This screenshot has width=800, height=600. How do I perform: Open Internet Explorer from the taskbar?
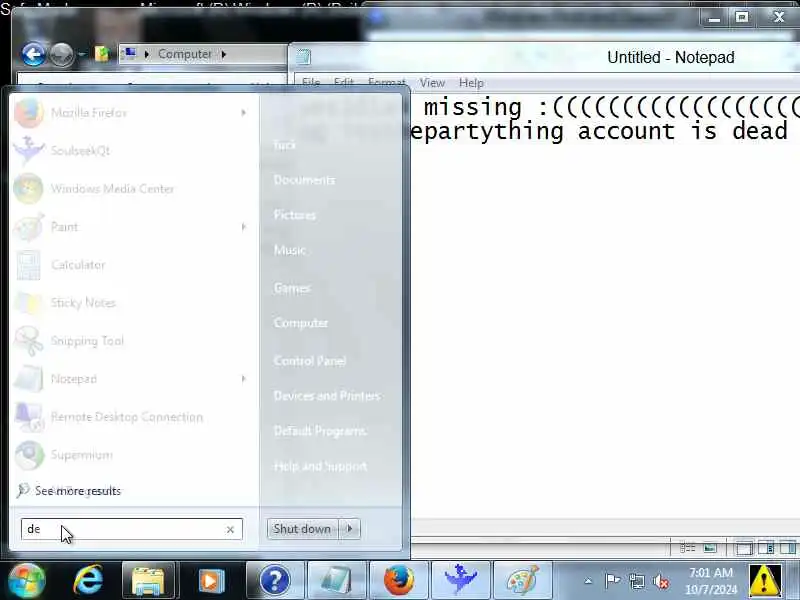point(88,580)
